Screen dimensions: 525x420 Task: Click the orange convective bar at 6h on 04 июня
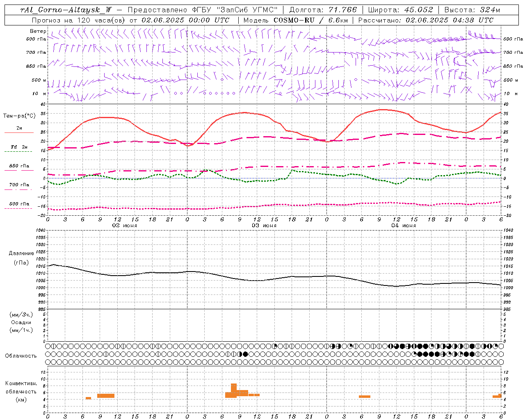(365, 397)
